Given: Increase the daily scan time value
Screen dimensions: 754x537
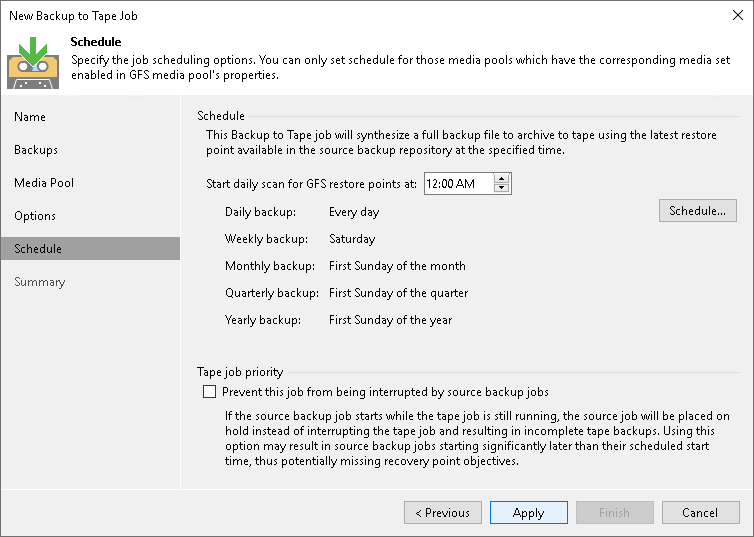Looking at the screenshot, I should 502,179.
